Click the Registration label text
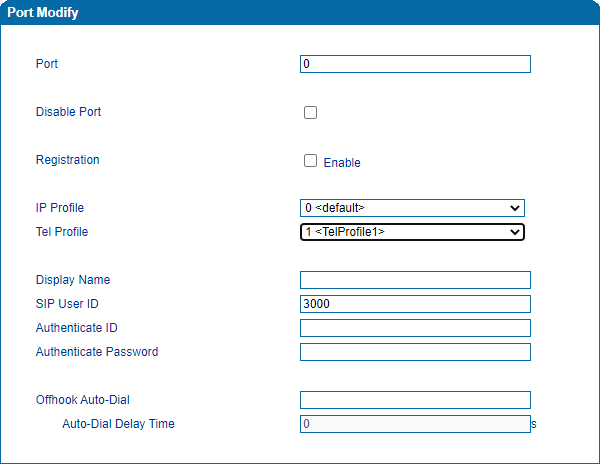The height and width of the screenshot is (464, 600). [x=68, y=160]
